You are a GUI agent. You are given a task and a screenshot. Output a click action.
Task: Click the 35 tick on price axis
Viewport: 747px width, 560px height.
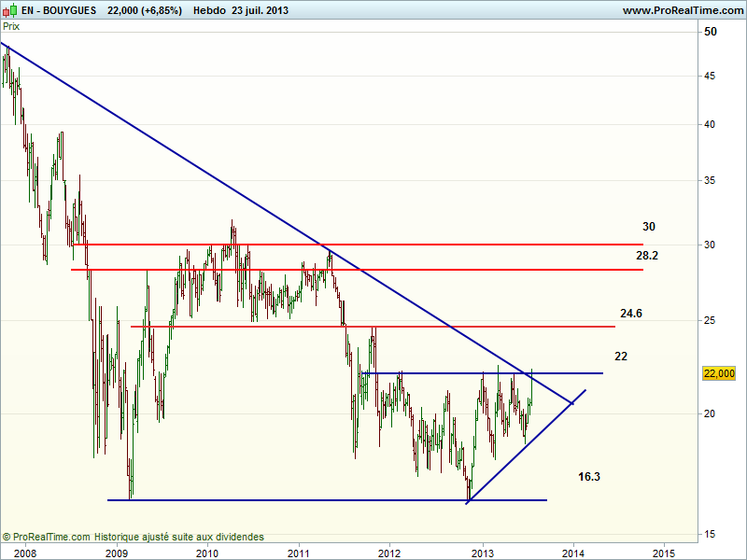point(710,180)
